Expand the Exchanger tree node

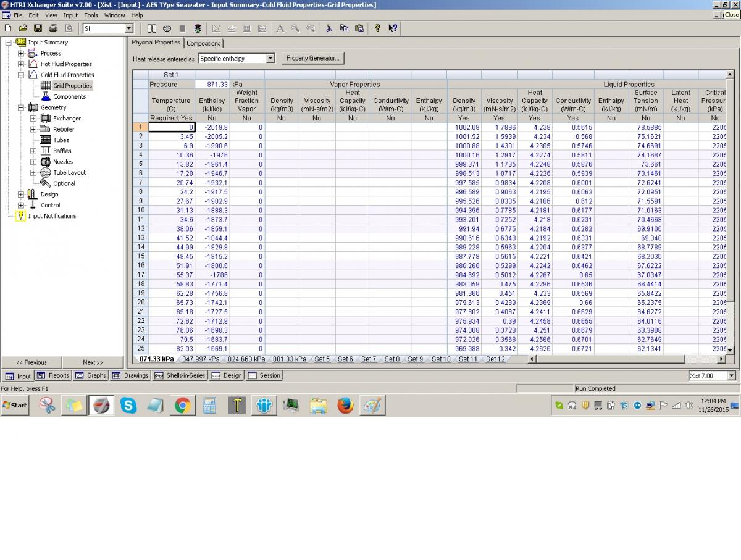(33, 119)
